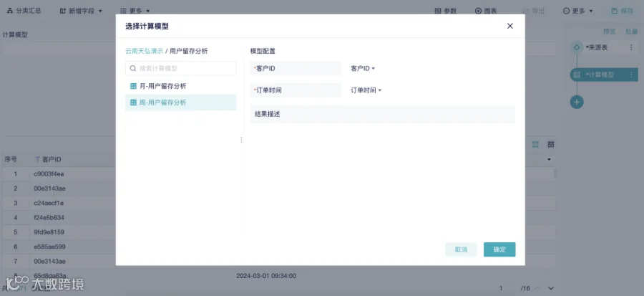
Task: Click the 参数 icon
Action: pyautogui.click(x=438, y=11)
